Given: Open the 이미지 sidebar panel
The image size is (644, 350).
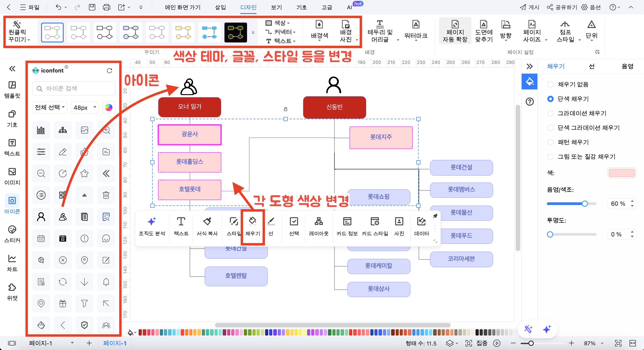Looking at the screenshot, I should click(12, 177).
